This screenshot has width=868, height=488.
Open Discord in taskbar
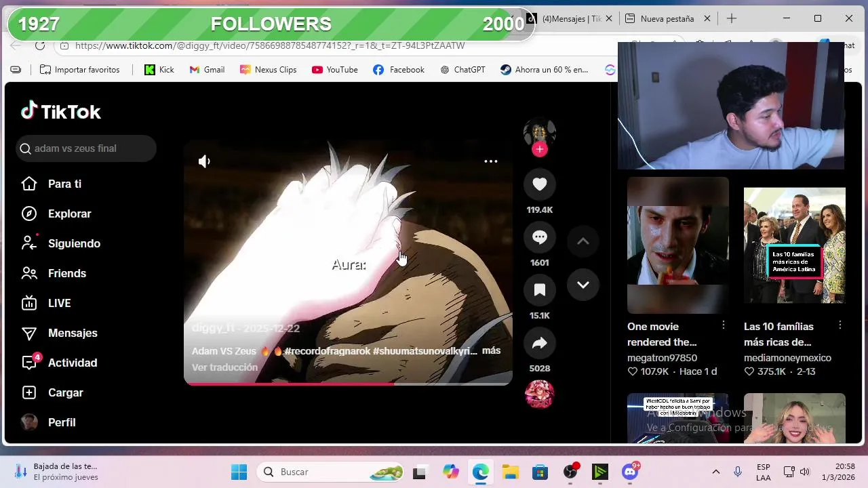click(x=631, y=472)
